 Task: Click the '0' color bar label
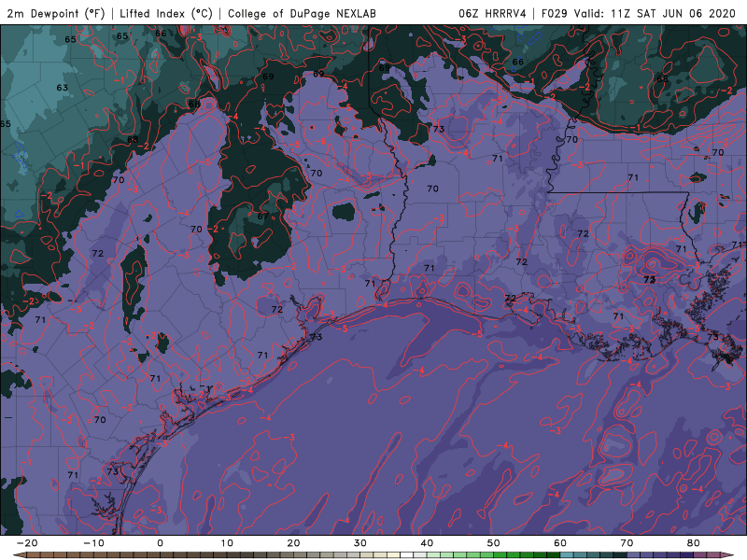click(x=160, y=543)
